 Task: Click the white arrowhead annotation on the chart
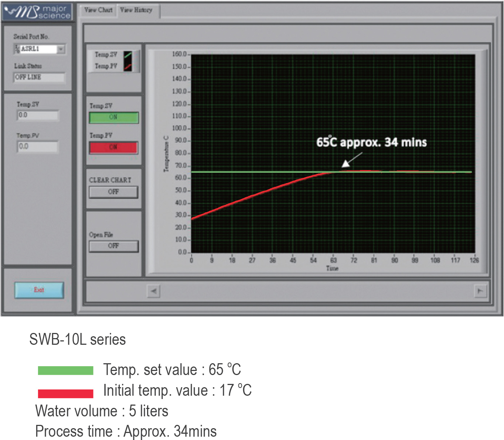[x=345, y=164]
